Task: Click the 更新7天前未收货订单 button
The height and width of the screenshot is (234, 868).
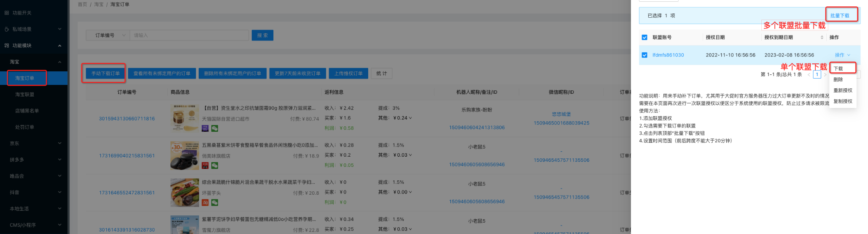Action: 297,73
